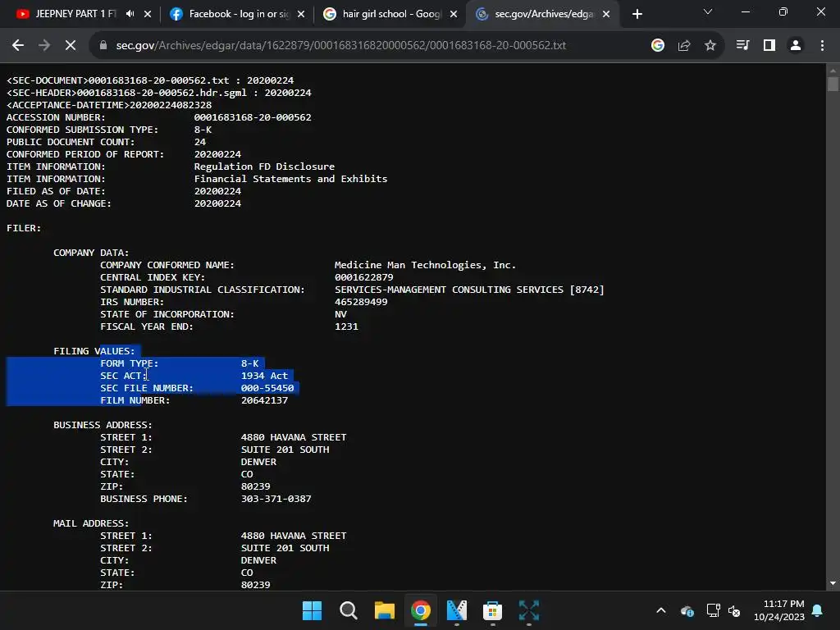Click Regulation FD Disclosure text
840x630 pixels.
coord(264,167)
